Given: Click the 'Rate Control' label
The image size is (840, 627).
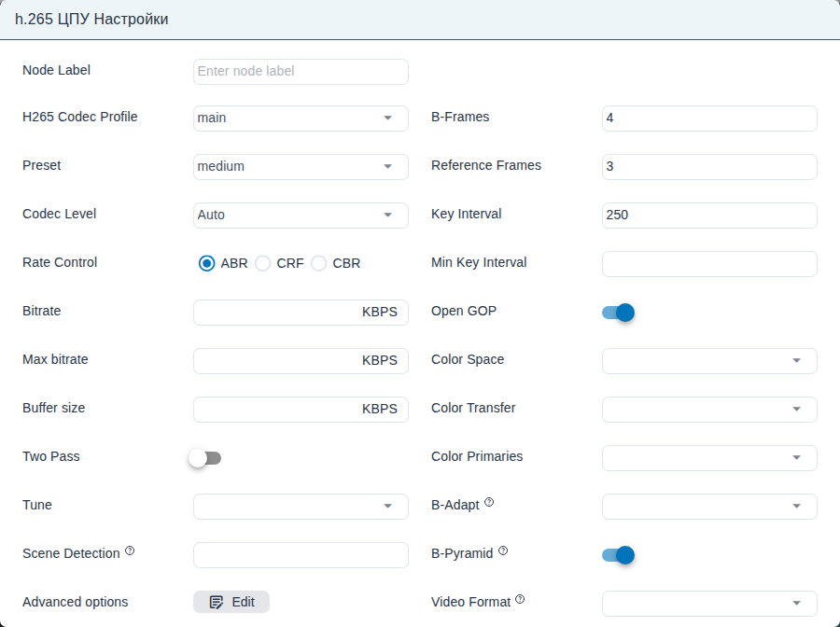Looking at the screenshot, I should pyautogui.click(x=60, y=262).
